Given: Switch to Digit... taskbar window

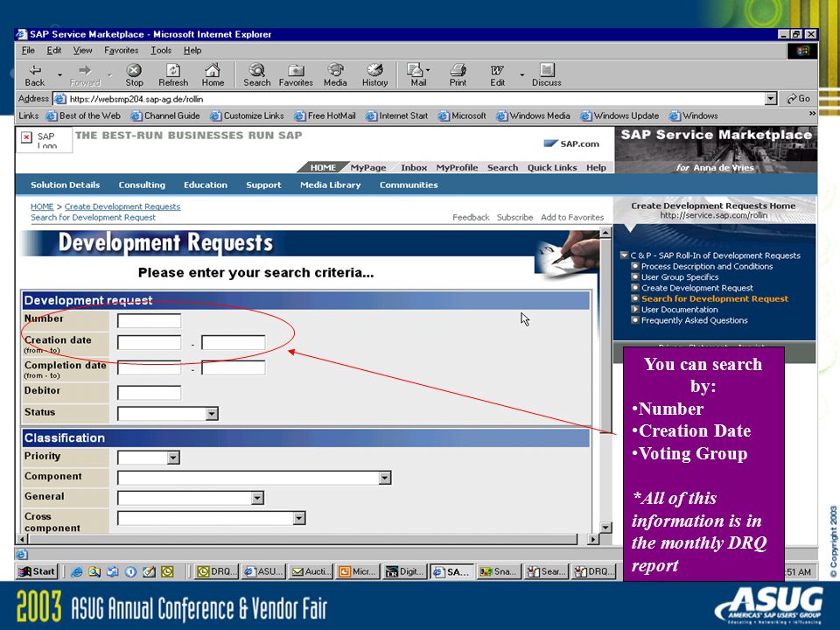Looking at the screenshot, I should click(405, 571).
